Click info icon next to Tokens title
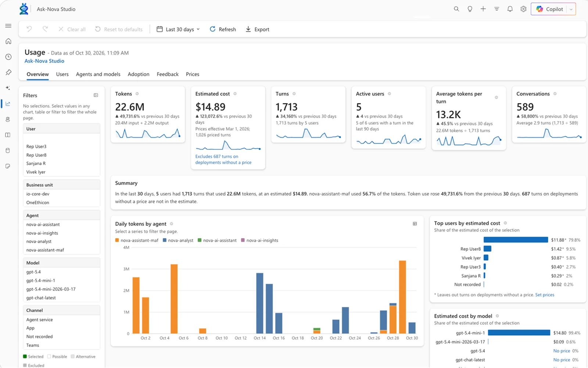This screenshot has height=368, width=588. (x=137, y=94)
